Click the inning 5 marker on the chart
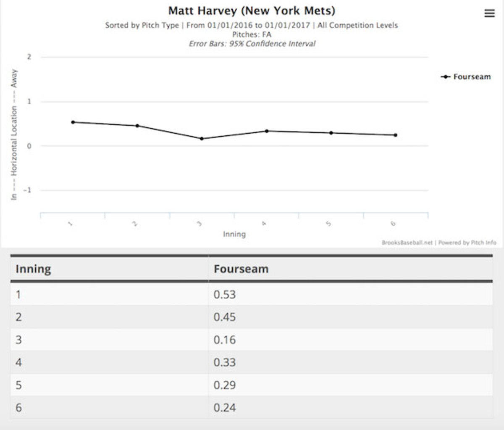Screen dimensions: 504x430 tap(331, 133)
